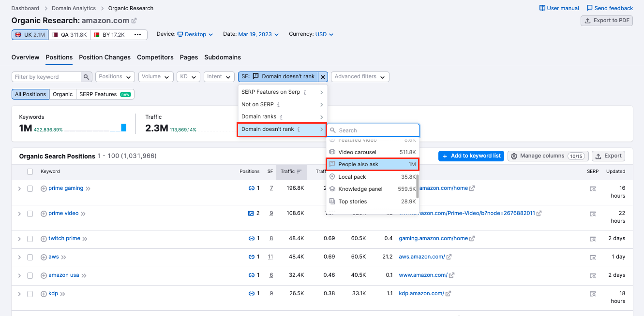This screenshot has height=316, width=644.
Task: Click the Export to PDF button
Action: pos(606,21)
